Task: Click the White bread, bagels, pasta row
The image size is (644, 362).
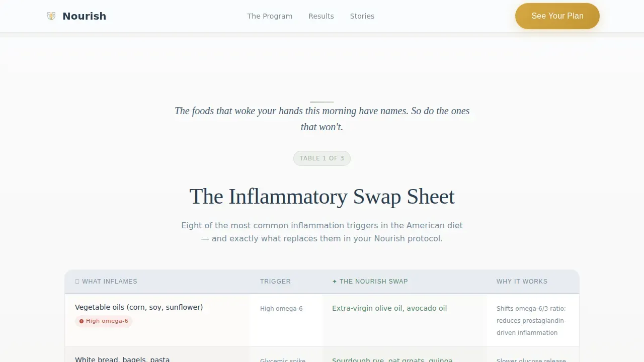Action: [322, 354]
